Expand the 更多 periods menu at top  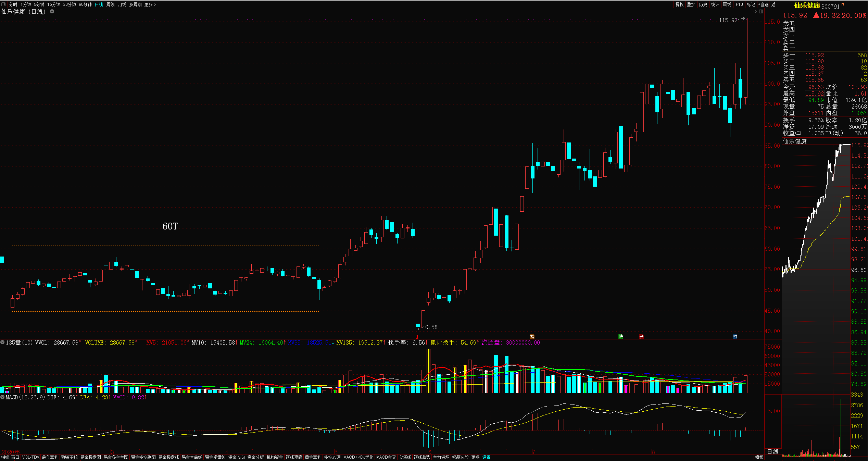(150, 4)
